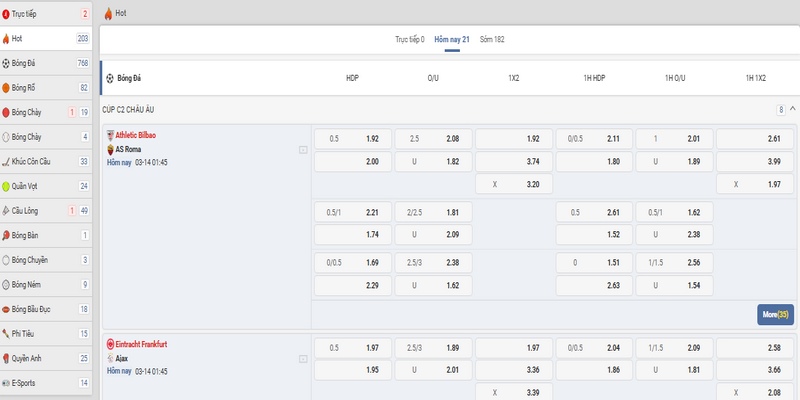
Task: Open the Athletic Bilbao team link
Action: [x=135, y=134]
